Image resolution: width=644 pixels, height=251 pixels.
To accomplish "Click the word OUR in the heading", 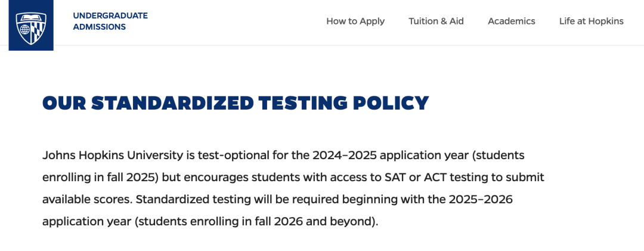I will click(64, 103).
